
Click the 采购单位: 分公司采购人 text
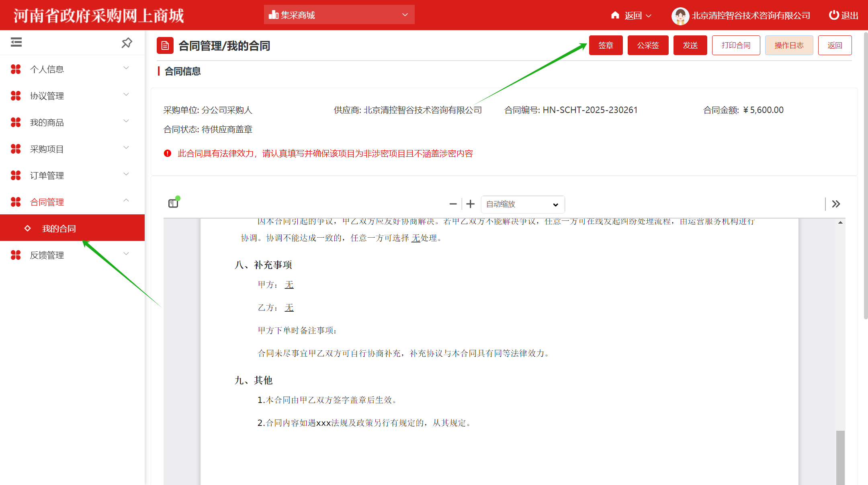pos(208,110)
